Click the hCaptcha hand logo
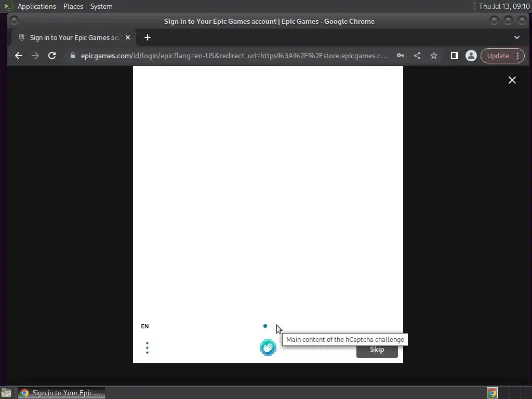This screenshot has width=532, height=399. coord(268,348)
